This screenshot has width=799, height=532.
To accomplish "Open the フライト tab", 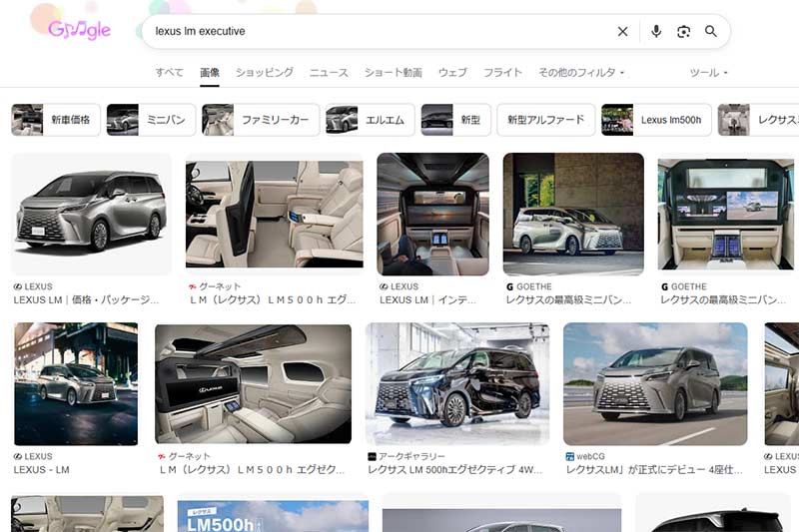I will click(x=502, y=72).
